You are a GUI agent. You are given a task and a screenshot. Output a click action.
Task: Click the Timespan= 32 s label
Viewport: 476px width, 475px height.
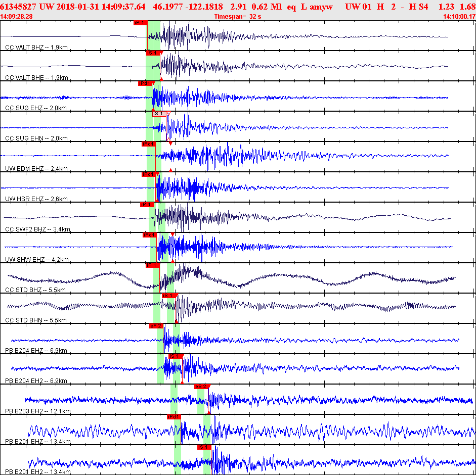pos(238,16)
